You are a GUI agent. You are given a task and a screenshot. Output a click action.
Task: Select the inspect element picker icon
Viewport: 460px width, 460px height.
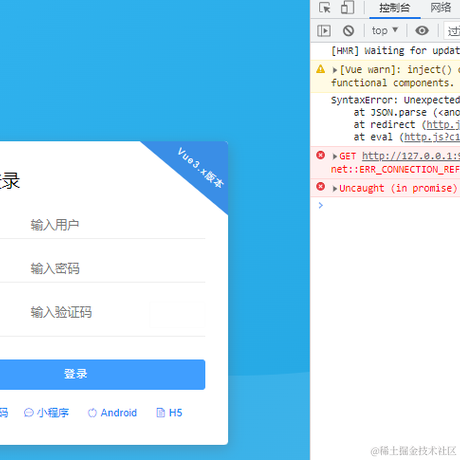tap(325, 8)
